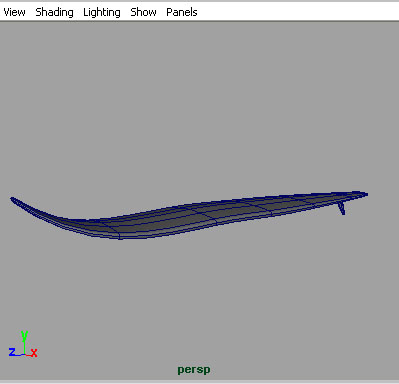The image size is (399, 384).
Task: Click the persp camera name label
Action: [194, 370]
